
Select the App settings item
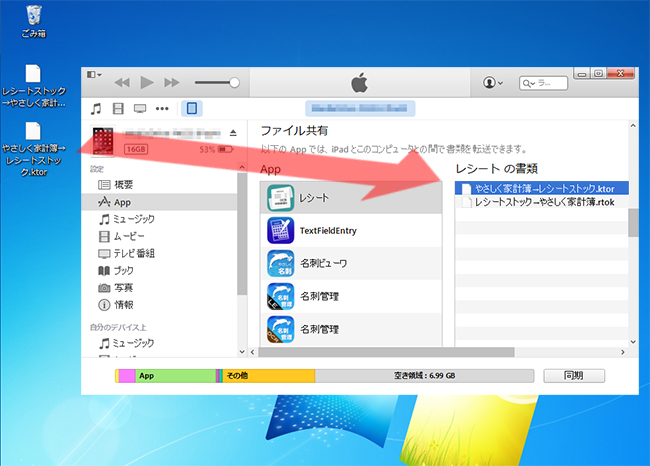tap(159, 202)
